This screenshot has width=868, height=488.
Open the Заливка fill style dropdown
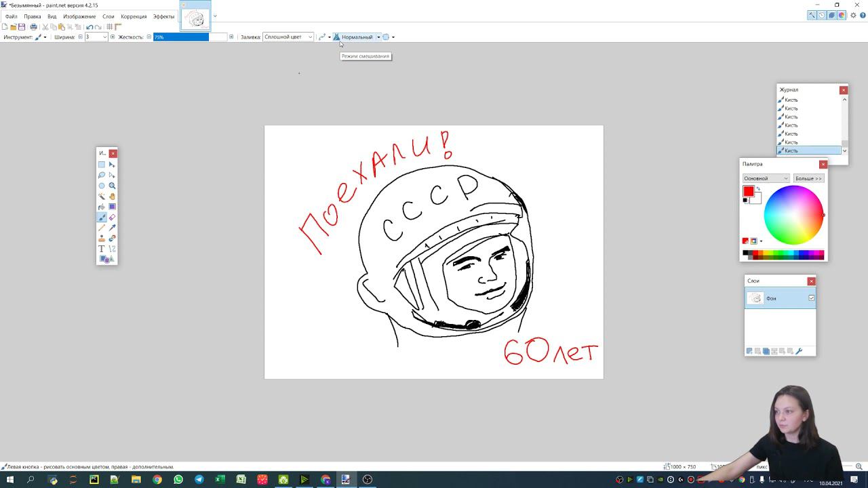[288, 37]
